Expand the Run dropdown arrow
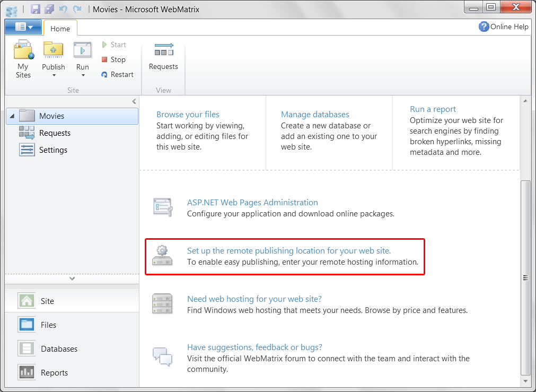Screen dimensions: 536x392 click(83, 75)
